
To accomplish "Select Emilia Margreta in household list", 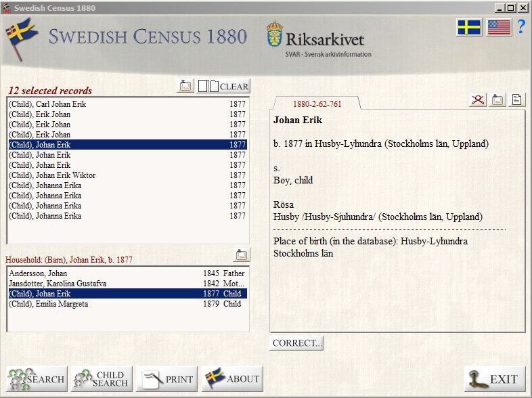I will click(127, 304).
